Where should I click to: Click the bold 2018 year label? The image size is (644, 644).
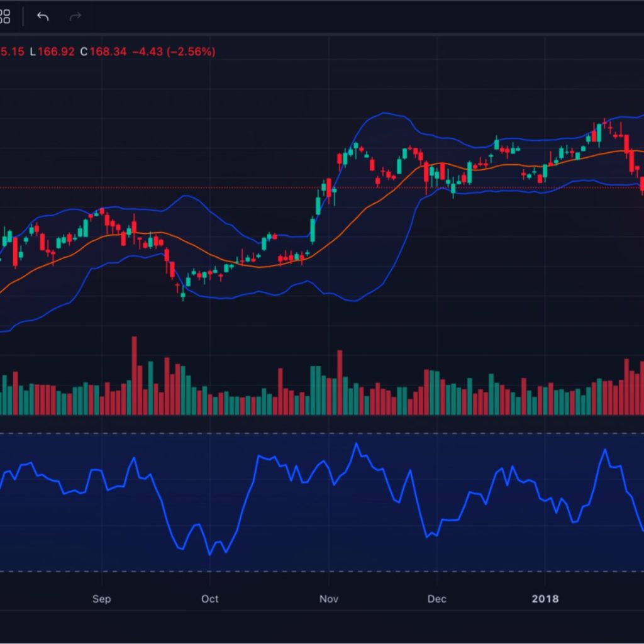pyautogui.click(x=545, y=599)
